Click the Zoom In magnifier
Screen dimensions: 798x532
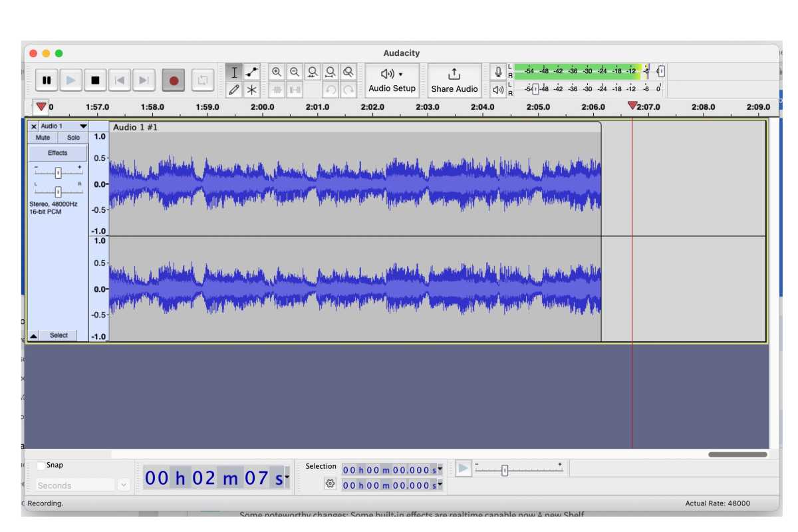[x=277, y=72]
